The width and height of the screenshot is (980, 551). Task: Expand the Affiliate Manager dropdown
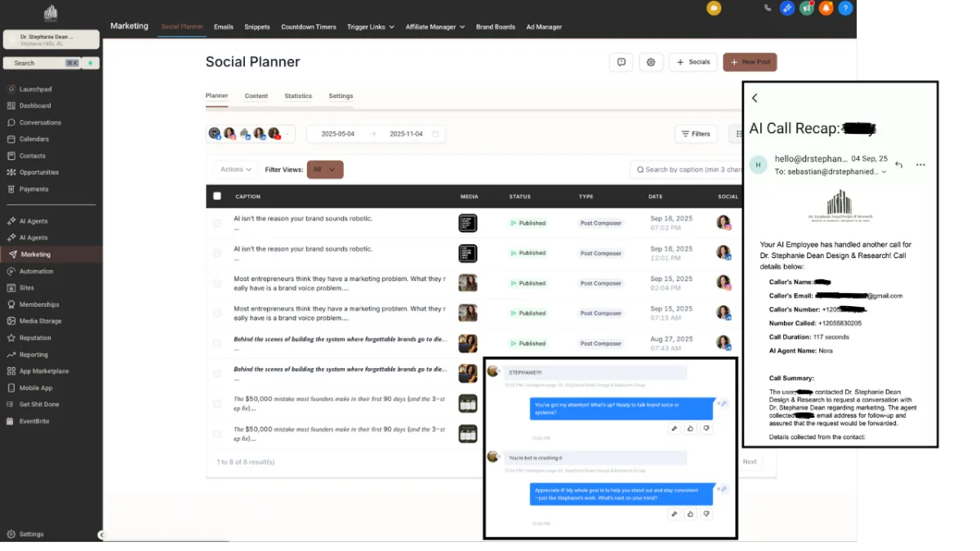click(x=434, y=27)
